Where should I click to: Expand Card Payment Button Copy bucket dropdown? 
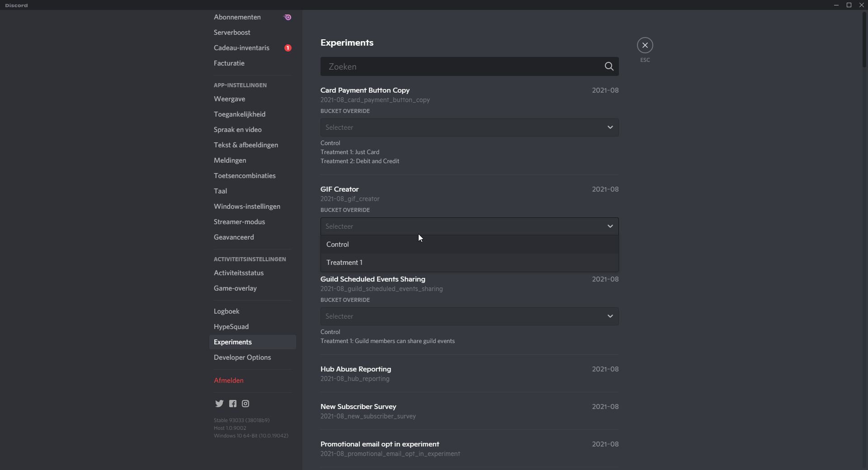tap(469, 127)
